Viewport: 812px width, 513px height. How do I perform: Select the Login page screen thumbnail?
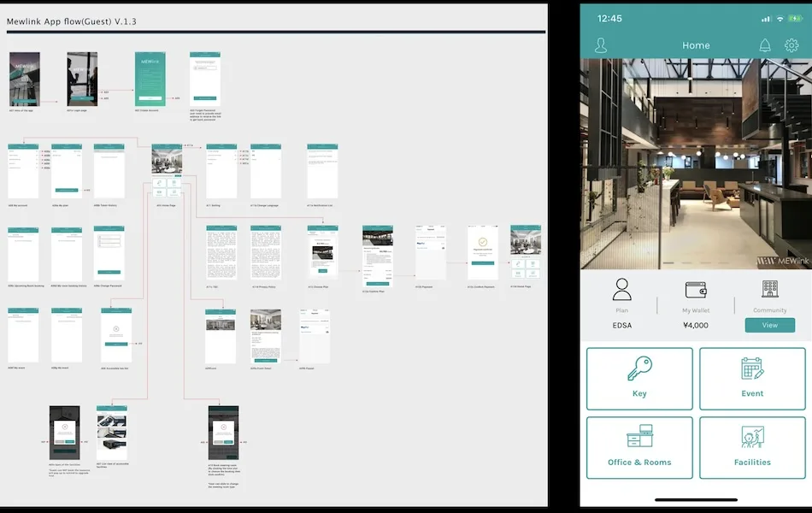(x=82, y=79)
